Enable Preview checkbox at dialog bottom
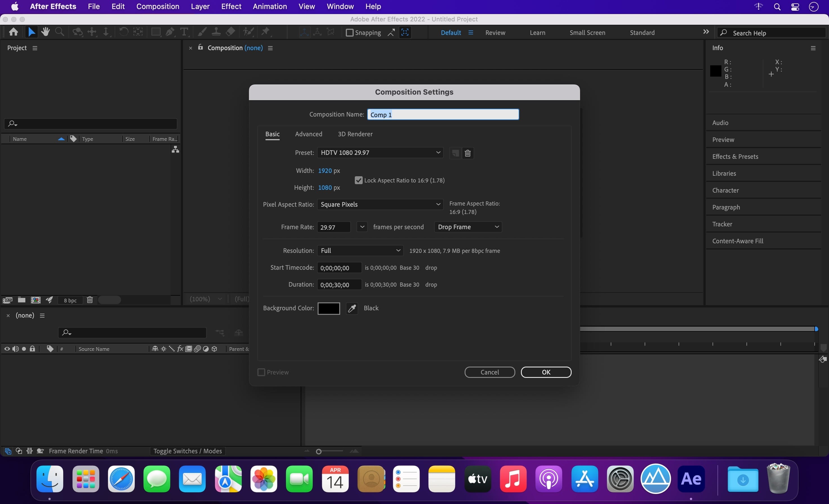 point(261,372)
